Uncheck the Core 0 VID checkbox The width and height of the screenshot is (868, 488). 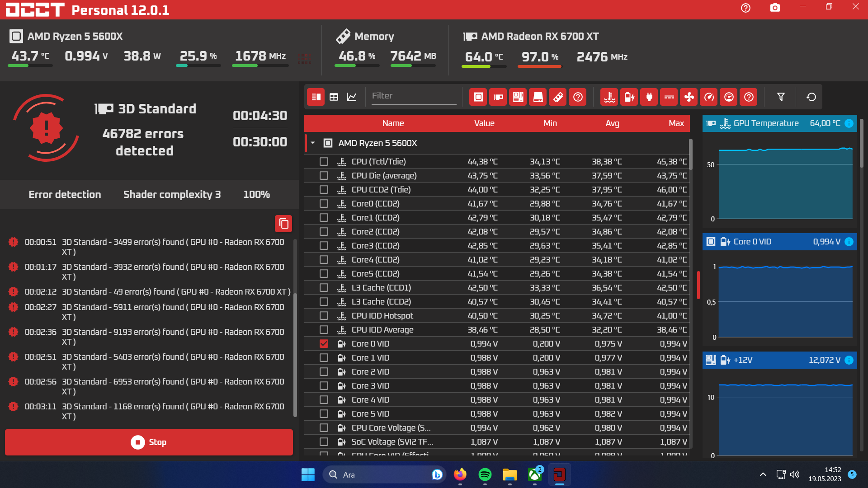(324, 344)
